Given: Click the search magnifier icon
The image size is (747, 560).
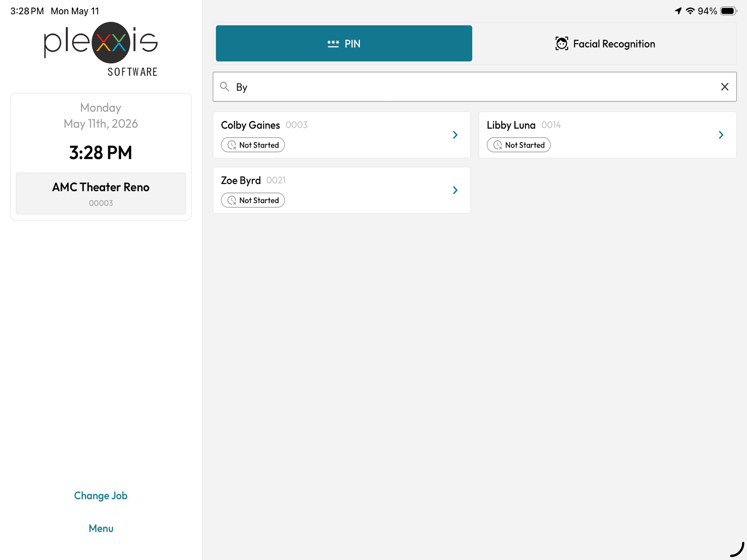Looking at the screenshot, I should click(x=224, y=87).
